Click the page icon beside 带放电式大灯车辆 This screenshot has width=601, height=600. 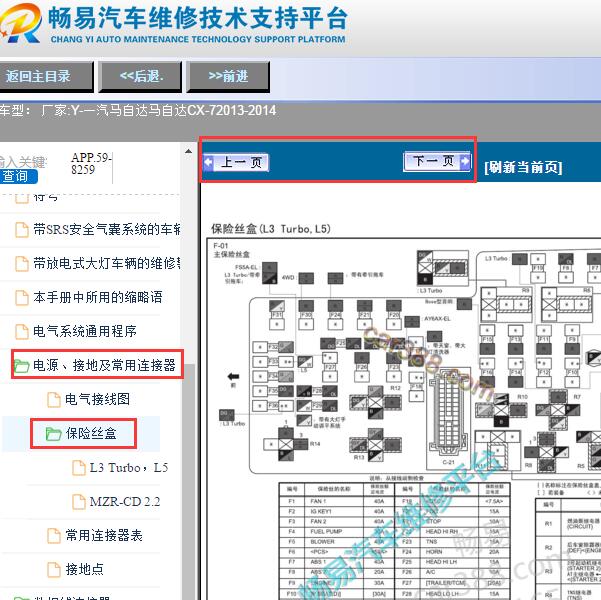(21, 264)
